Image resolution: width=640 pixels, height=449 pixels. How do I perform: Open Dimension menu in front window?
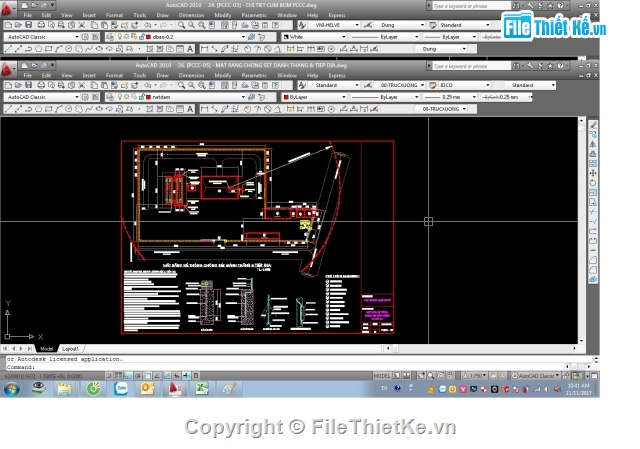[191, 76]
